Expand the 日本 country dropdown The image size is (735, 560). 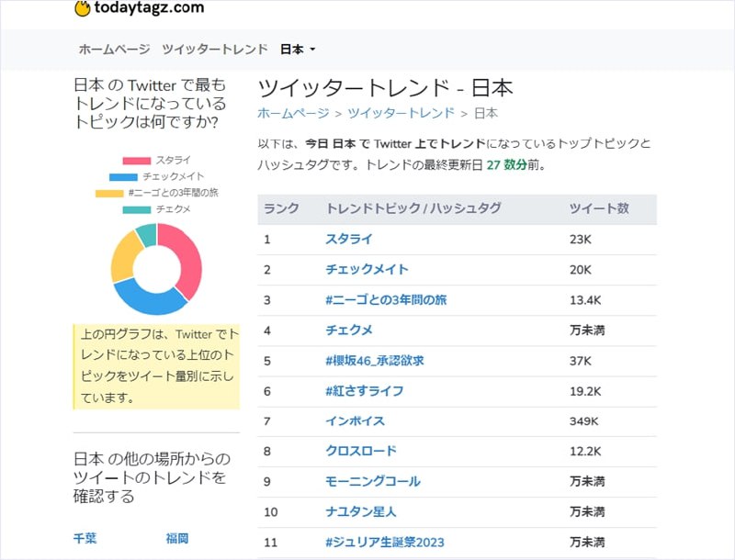[x=297, y=50]
